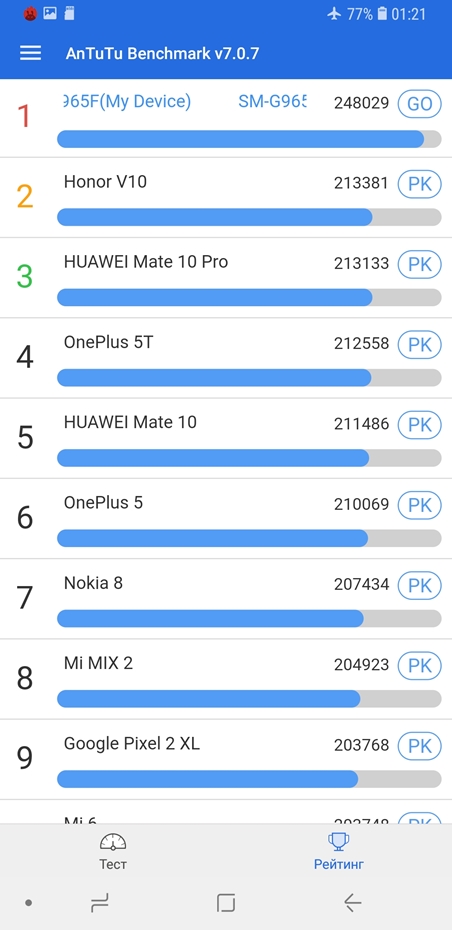Switch to the Рейтинг tab

(339, 852)
